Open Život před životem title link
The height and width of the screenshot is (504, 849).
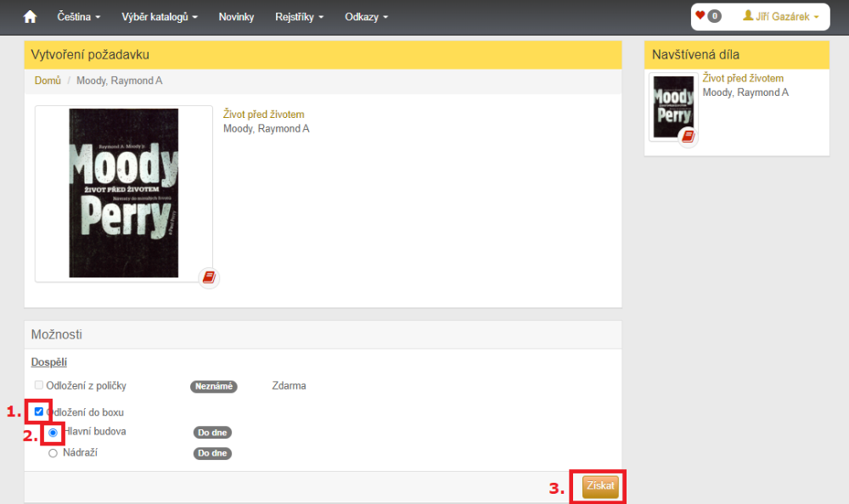[263, 115]
